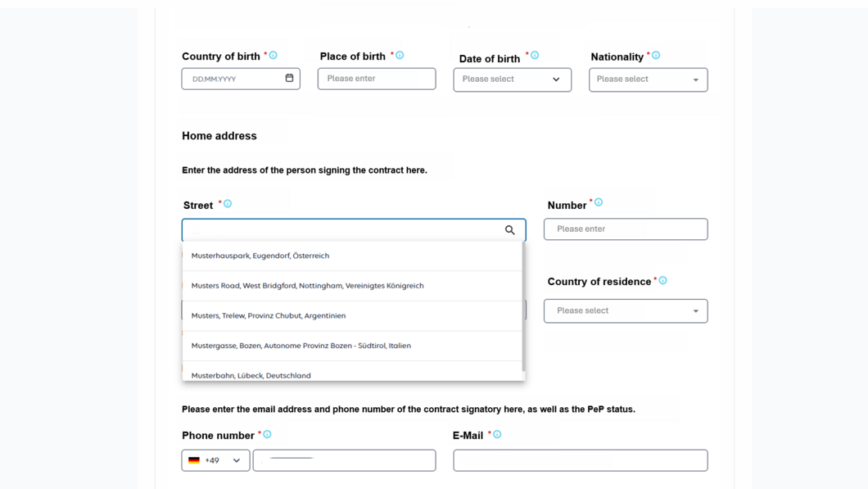Screen dimensions: 868x489
Task: Click the Place of birth input field
Action: pyautogui.click(x=377, y=79)
